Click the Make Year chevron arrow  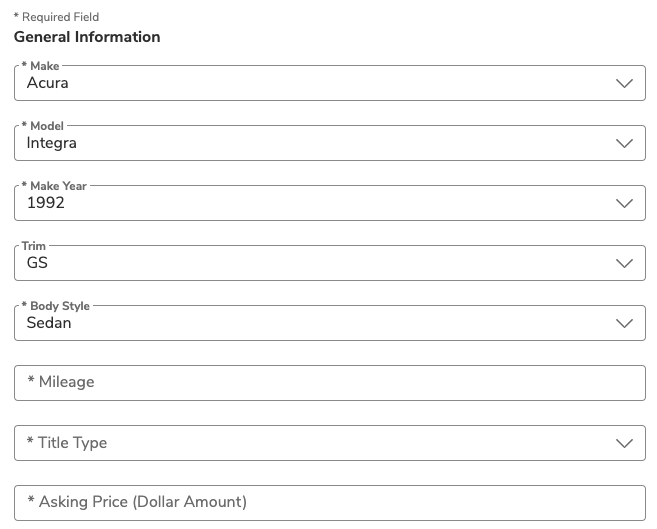625,204
